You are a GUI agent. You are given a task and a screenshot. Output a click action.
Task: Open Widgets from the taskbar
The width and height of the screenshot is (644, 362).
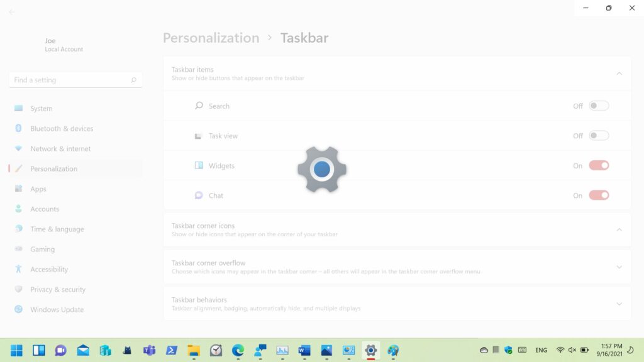tap(38, 350)
